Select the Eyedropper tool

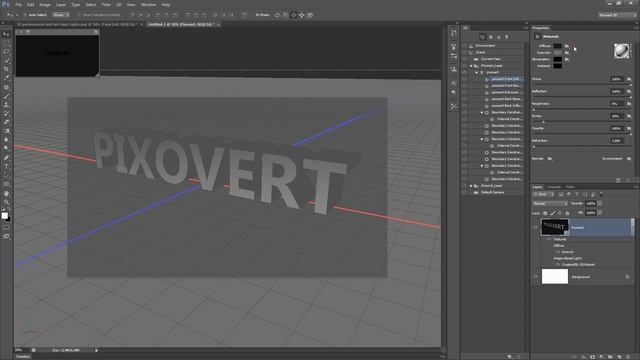point(6,78)
